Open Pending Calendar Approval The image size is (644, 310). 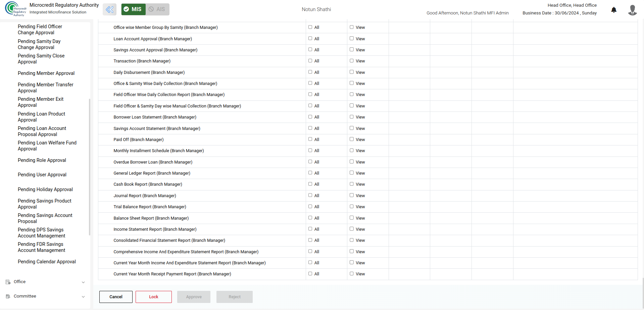[47, 262]
